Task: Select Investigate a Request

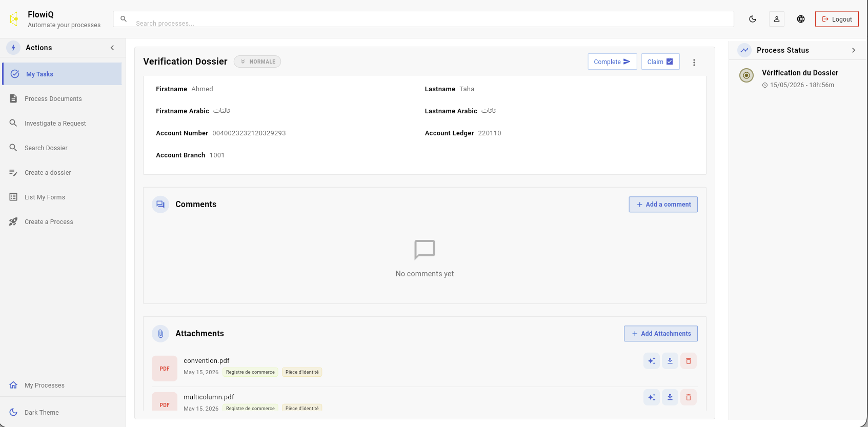Action: [x=62, y=123]
